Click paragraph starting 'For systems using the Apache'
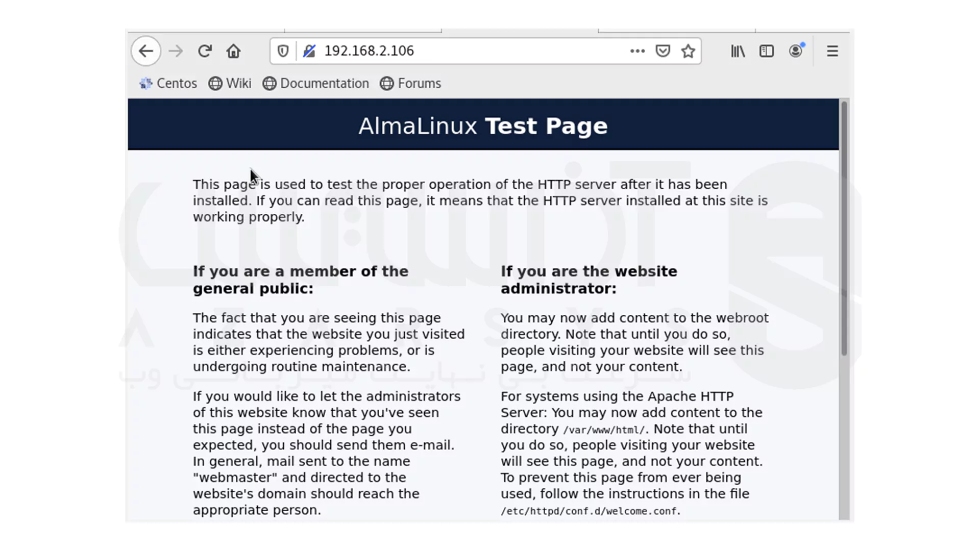Screen dimensions: 980x551 pos(632,453)
